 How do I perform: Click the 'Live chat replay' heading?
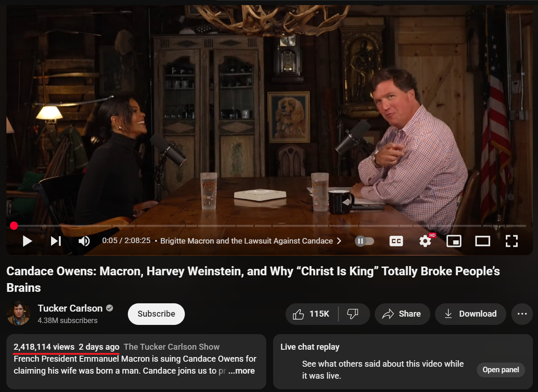[x=310, y=347]
